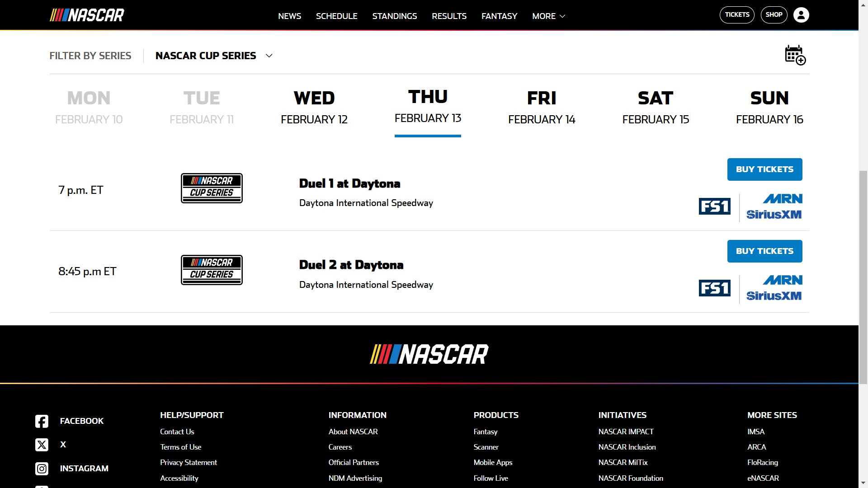This screenshot has height=488, width=868.
Task: Buy tickets for Duel 1 at Daytona
Action: click(x=764, y=169)
